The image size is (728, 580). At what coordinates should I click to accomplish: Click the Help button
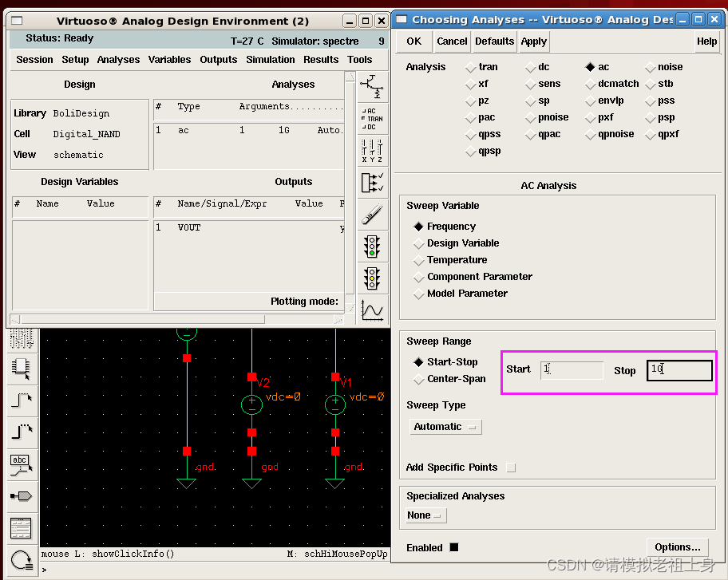[706, 41]
